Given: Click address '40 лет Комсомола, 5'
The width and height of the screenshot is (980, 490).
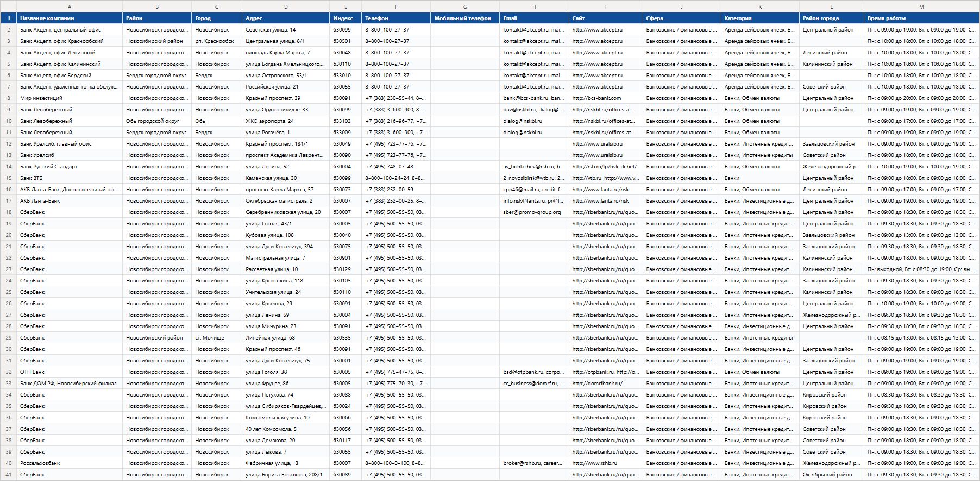Looking at the screenshot, I should 286,429.
